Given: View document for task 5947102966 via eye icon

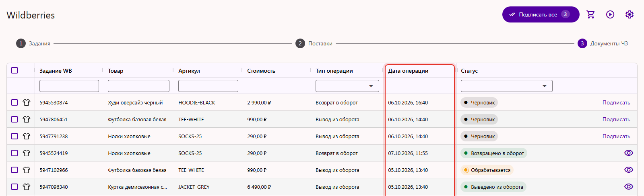Looking at the screenshot, I should point(628,170).
